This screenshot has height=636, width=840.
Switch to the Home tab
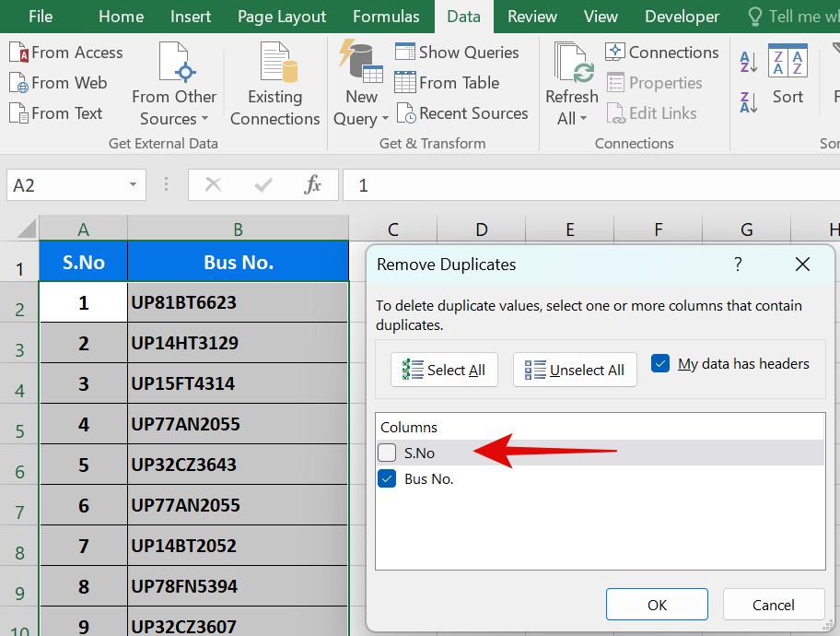coord(121,17)
